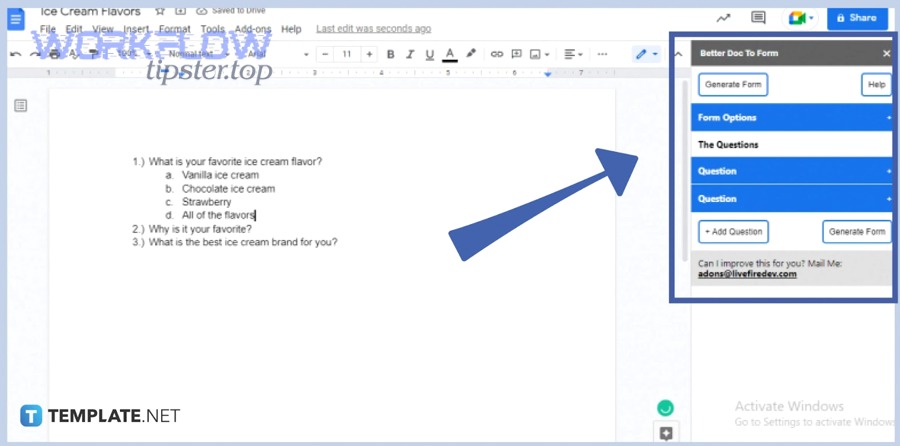Click the 'Why is it your favorite?' line
Screen dimensions: 900x446
click(x=200, y=229)
